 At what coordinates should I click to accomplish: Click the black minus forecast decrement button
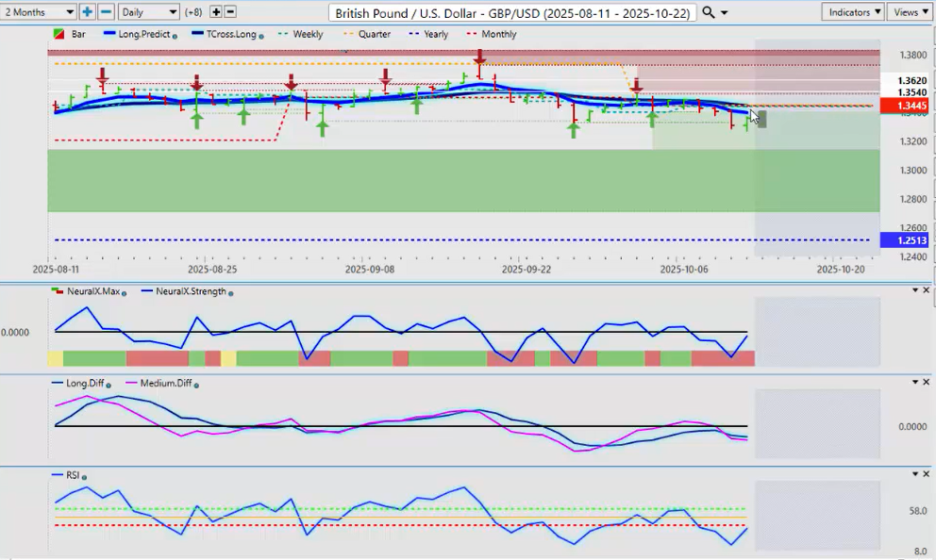pyautogui.click(x=231, y=12)
